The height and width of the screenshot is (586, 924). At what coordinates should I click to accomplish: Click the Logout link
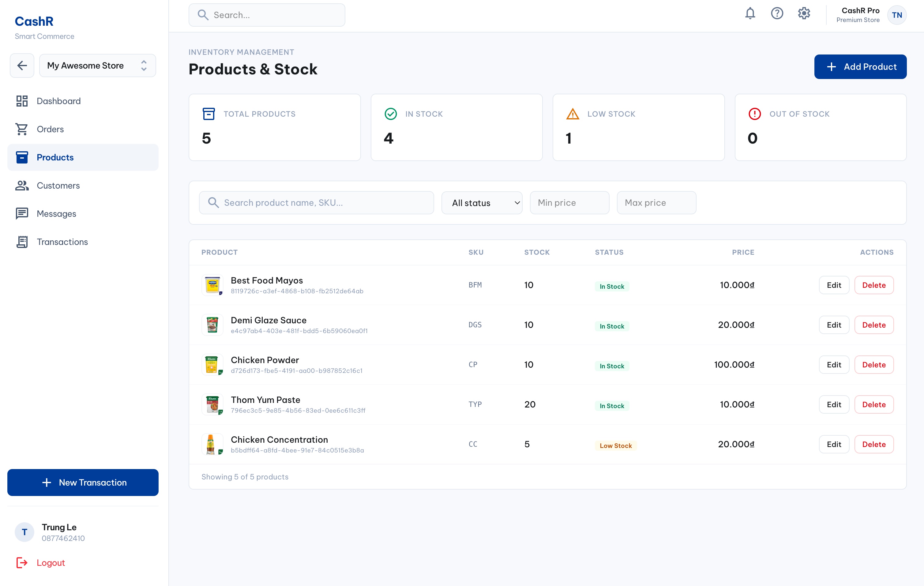[x=50, y=563]
